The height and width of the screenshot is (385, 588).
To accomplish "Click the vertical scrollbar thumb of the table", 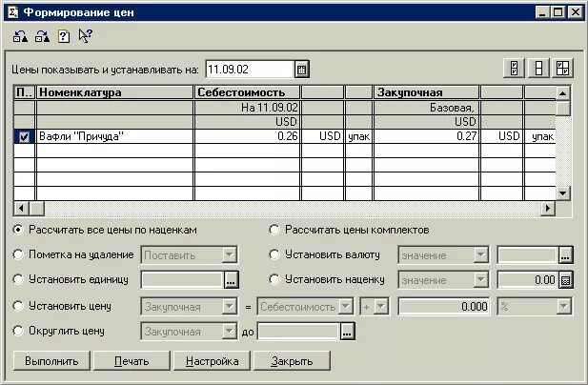I will coord(563,109).
